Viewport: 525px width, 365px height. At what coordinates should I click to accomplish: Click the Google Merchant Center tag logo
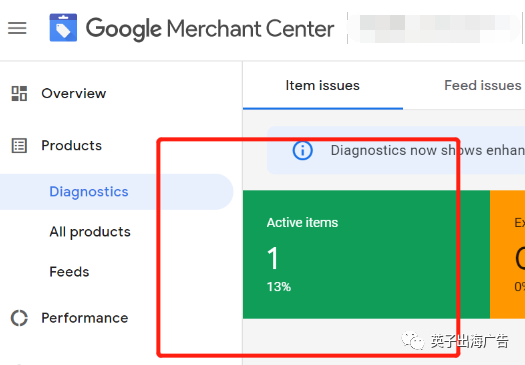[63, 27]
